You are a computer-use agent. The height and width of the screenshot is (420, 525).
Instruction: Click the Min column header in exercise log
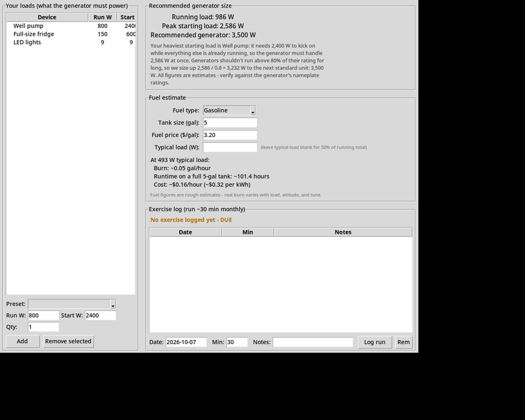click(248, 232)
